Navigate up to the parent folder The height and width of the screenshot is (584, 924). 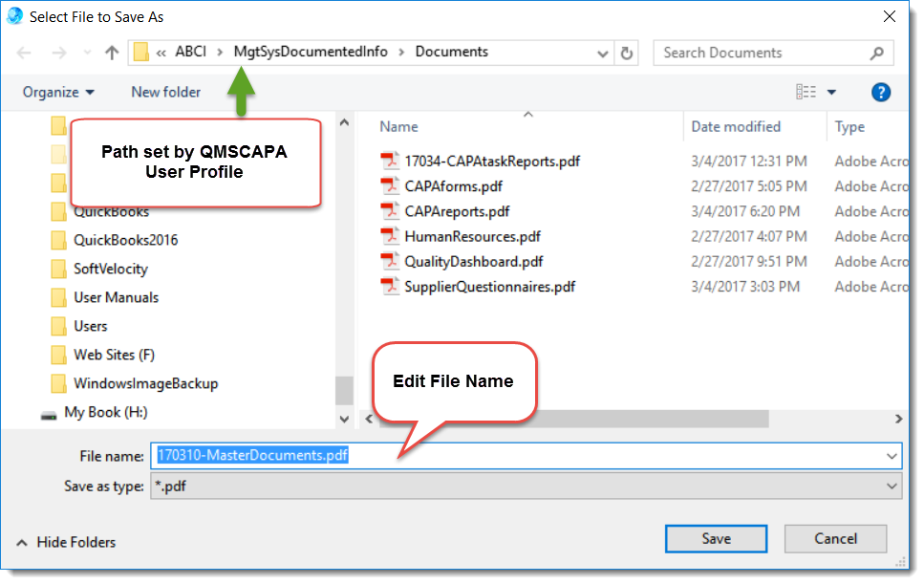(114, 53)
